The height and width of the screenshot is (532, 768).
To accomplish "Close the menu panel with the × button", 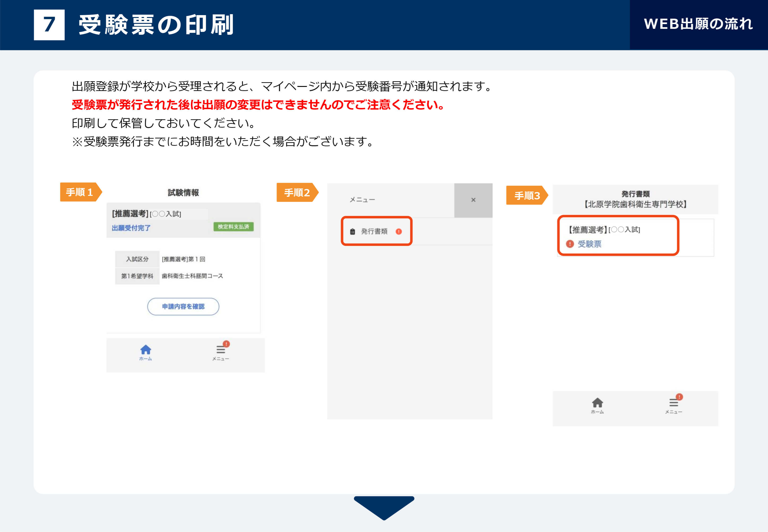I will (473, 200).
